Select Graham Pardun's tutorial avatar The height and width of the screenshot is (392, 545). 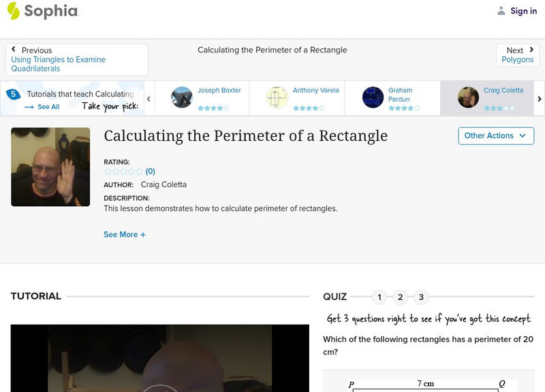click(373, 97)
